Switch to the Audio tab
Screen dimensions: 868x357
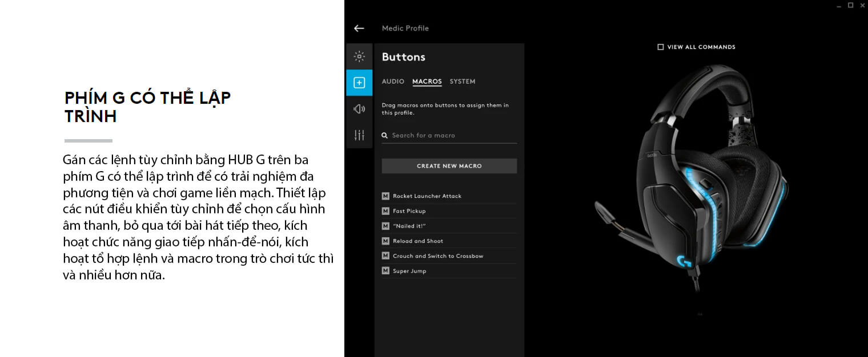[393, 82]
